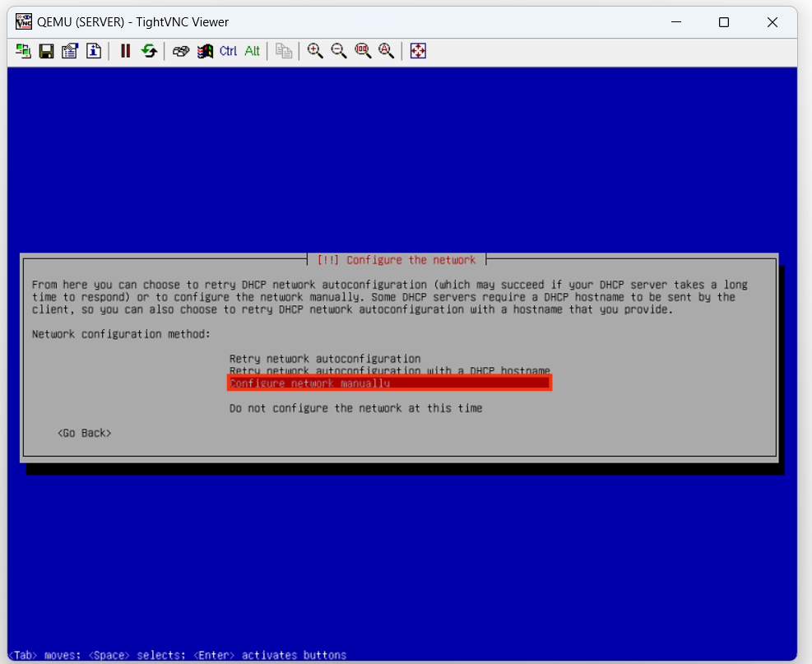Toggle the Ctrl key toolbar button

[x=228, y=51]
